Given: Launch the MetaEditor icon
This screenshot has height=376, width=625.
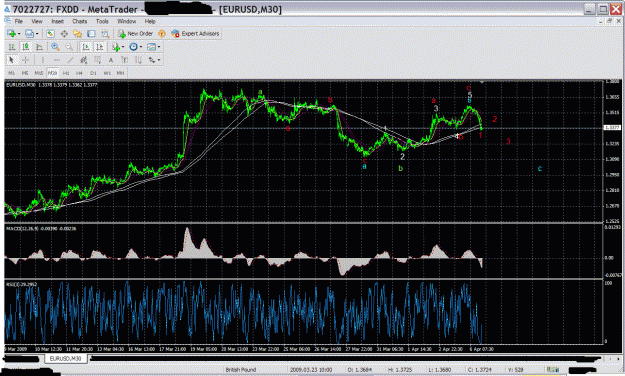Looking at the screenshot, I should [x=161, y=34].
